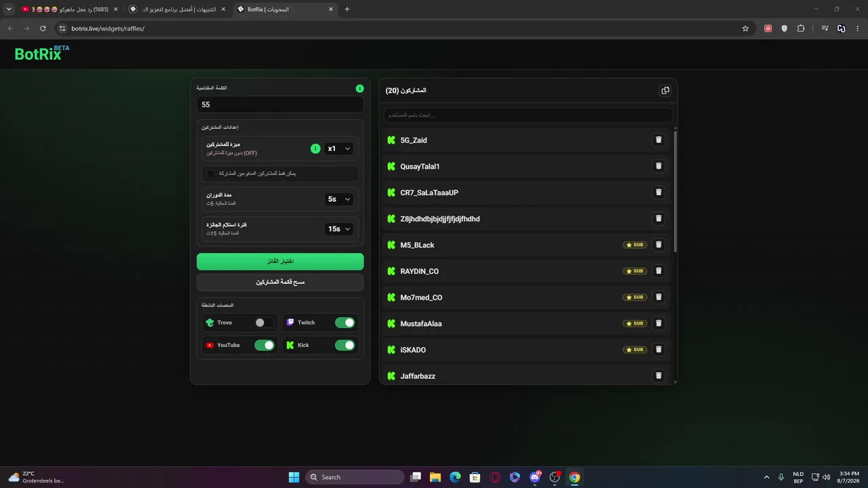
Task: Close the BotRix raffles tab
Action: coord(330,9)
